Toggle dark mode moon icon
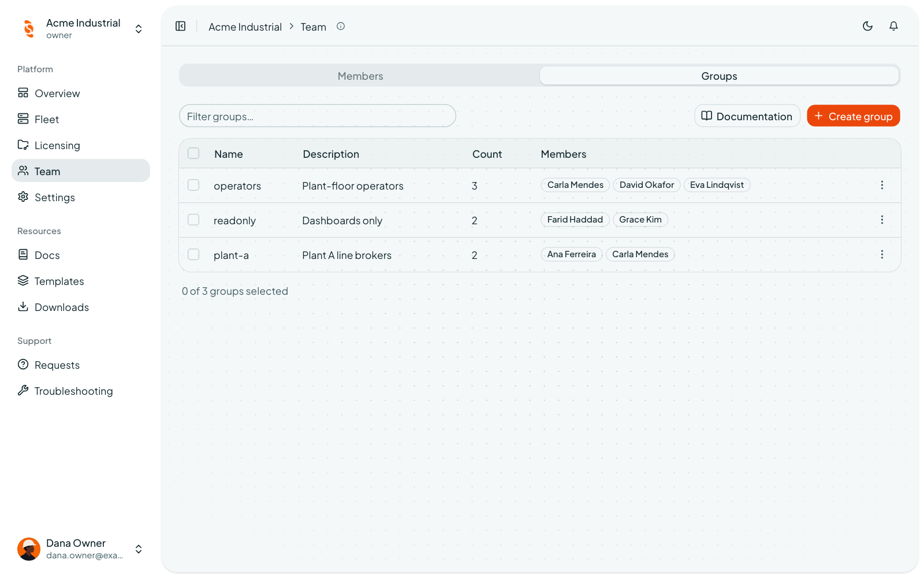The width and height of the screenshot is (924, 578). pos(867,26)
